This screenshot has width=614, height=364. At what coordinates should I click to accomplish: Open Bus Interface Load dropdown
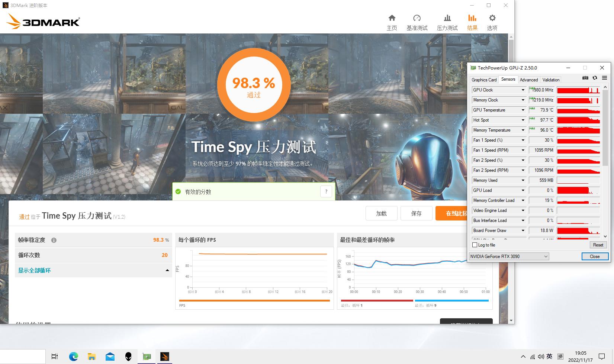tap(523, 220)
